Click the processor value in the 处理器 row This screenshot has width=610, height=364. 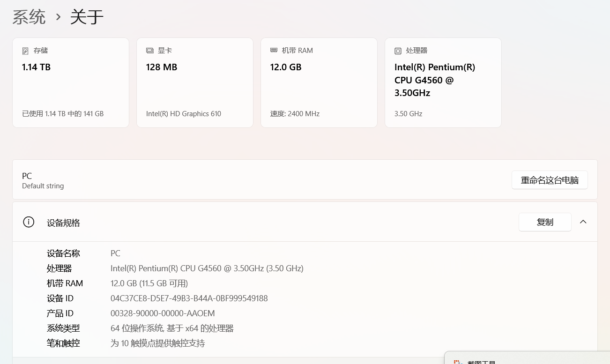207,268
